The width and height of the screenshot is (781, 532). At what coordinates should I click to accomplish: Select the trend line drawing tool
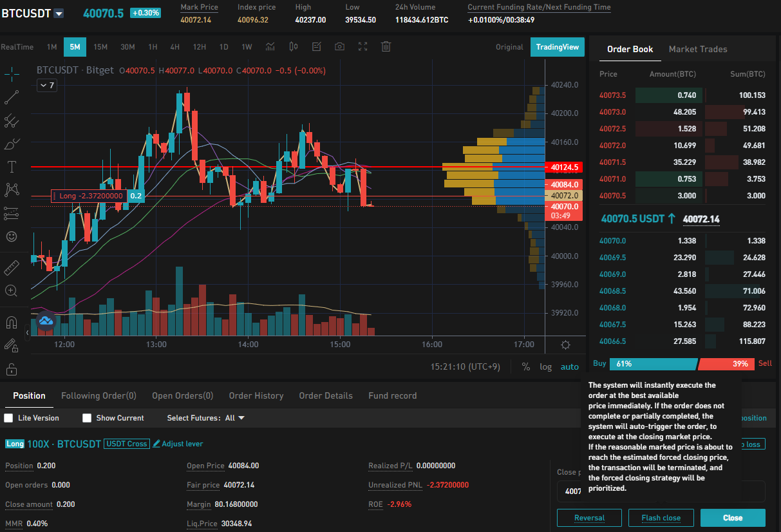(12, 98)
